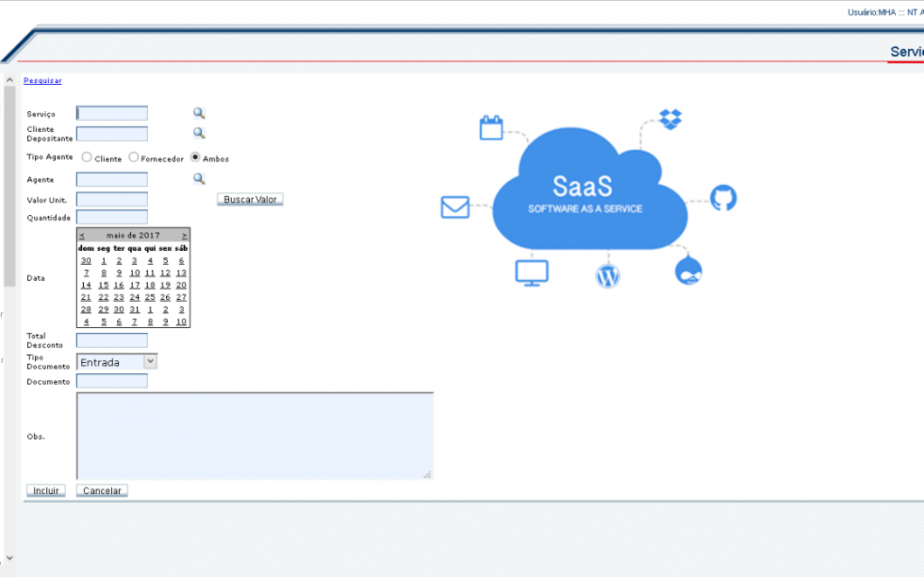Click the Buscar Valor button
Viewport: 924px width, 578px height.
[250, 200]
